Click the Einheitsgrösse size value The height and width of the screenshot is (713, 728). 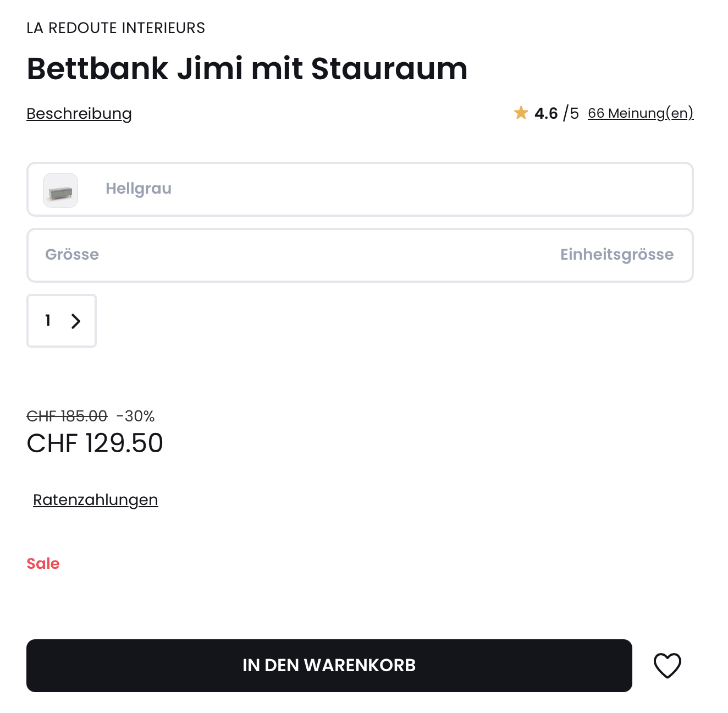[616, 255]
